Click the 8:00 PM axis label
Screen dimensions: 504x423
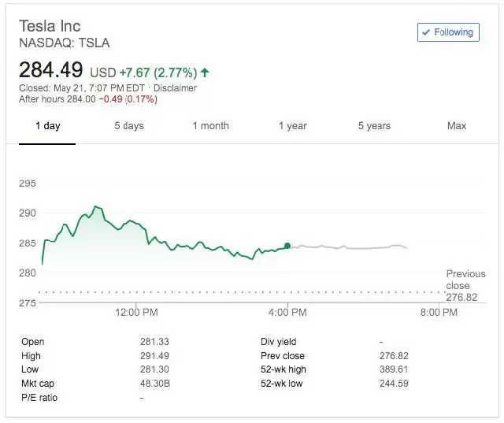pos(438,312)
